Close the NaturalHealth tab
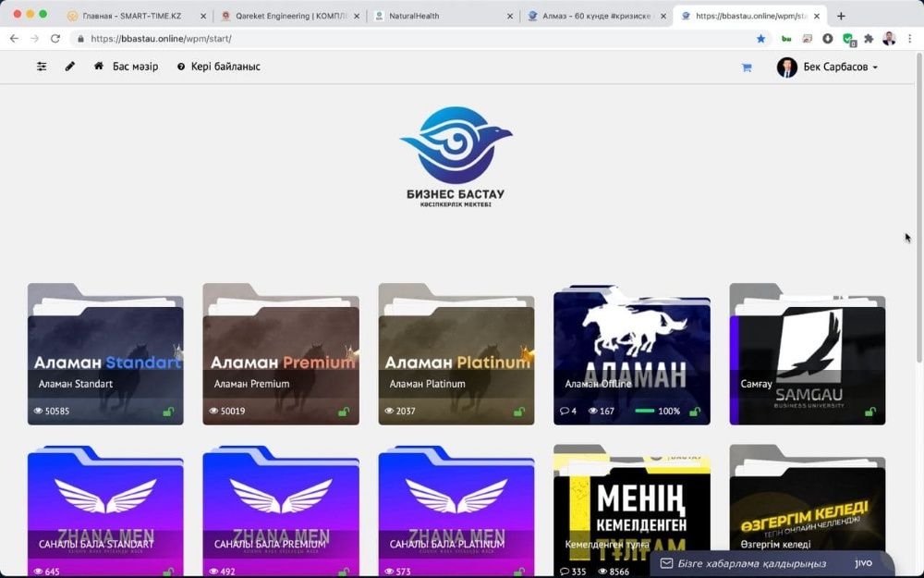 pos(510,17)
